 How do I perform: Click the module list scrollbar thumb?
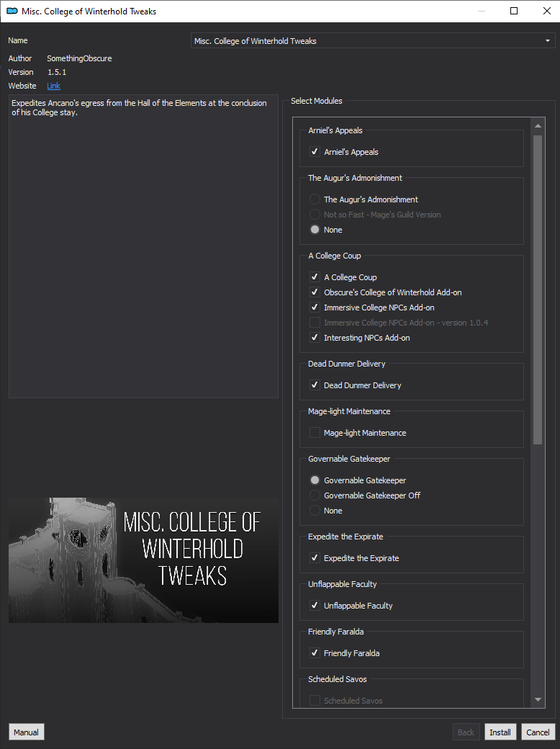(x=538, y=290)
